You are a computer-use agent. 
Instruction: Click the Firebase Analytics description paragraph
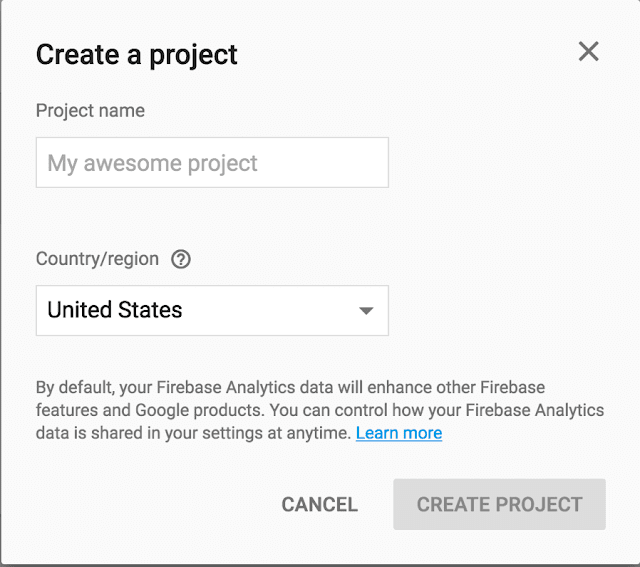[320, 410]
